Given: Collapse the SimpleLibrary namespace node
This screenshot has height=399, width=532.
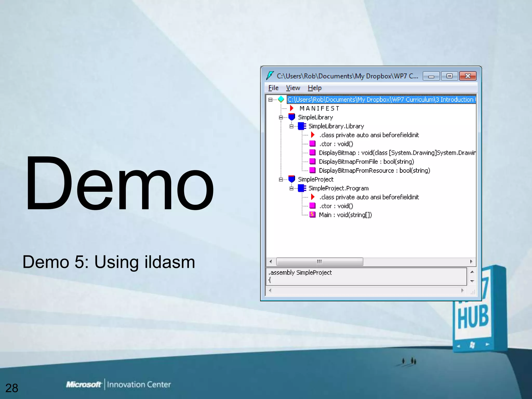Looking at the screenshot, I should point(281,117).
